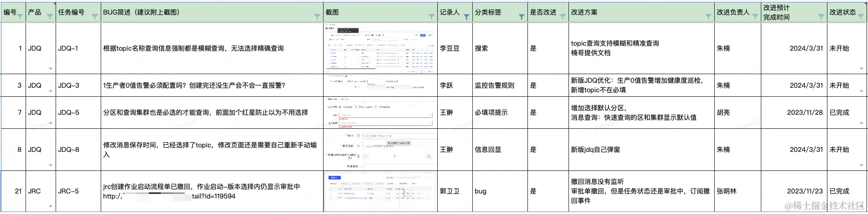Select category tag cell '监控告警规则'

click(500, 85)
